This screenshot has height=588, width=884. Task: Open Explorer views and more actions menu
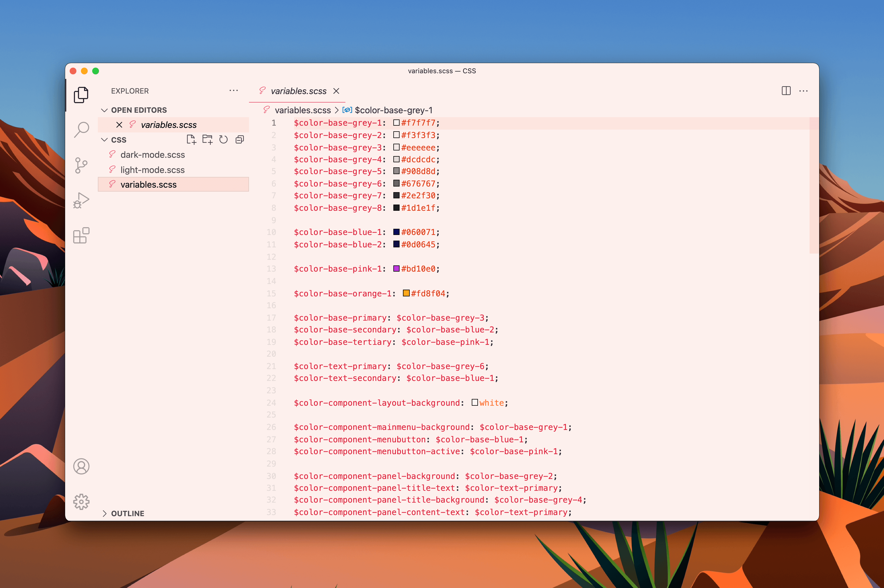(233, 91)
